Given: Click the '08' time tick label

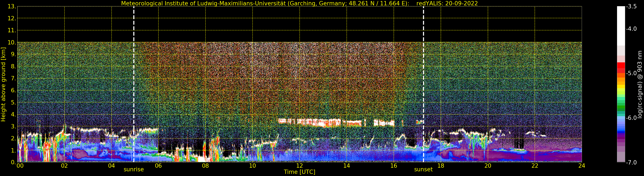Looking at the screenshot, I should [205, 166].
